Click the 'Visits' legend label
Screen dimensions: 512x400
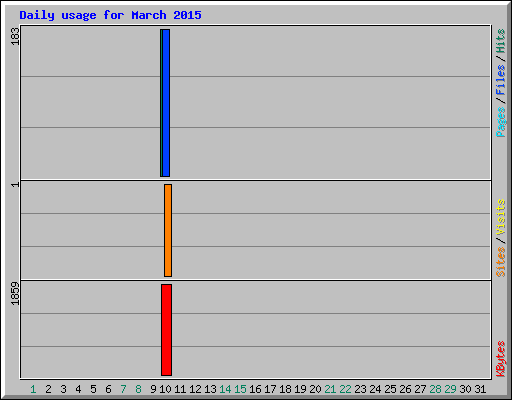click(x=501, y=217)
